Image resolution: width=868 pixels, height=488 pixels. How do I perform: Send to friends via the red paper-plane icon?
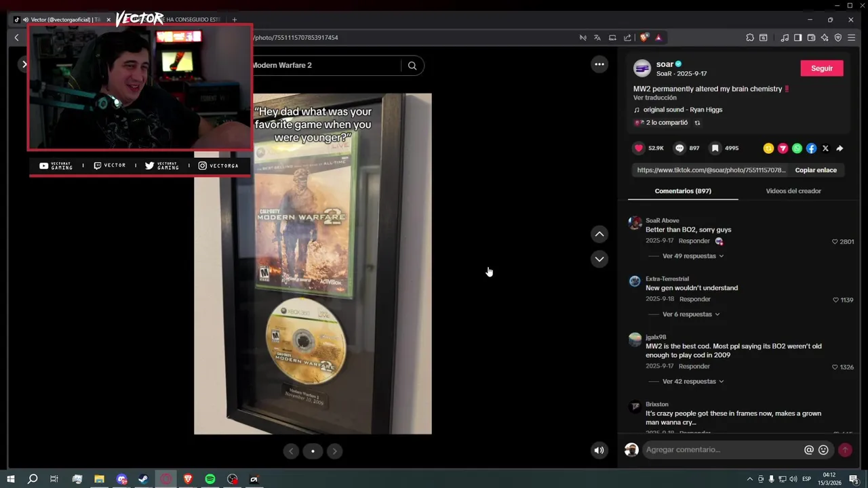pos(783,148)
